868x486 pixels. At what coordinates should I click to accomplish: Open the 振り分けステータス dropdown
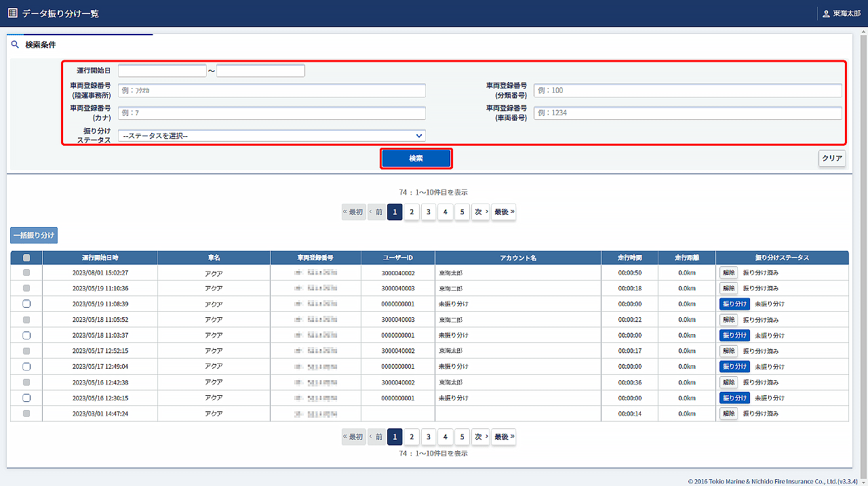pyautogui.click(x=271, y=136)
